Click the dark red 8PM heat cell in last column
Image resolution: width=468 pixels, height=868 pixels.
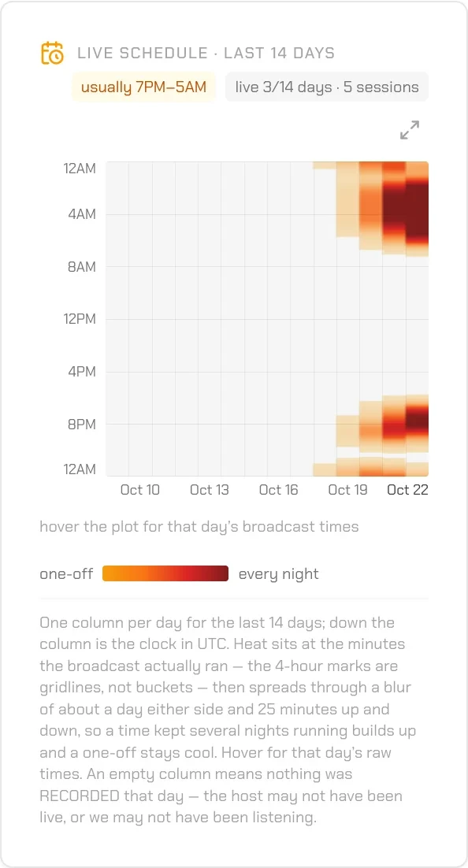[x=417, y=420]
